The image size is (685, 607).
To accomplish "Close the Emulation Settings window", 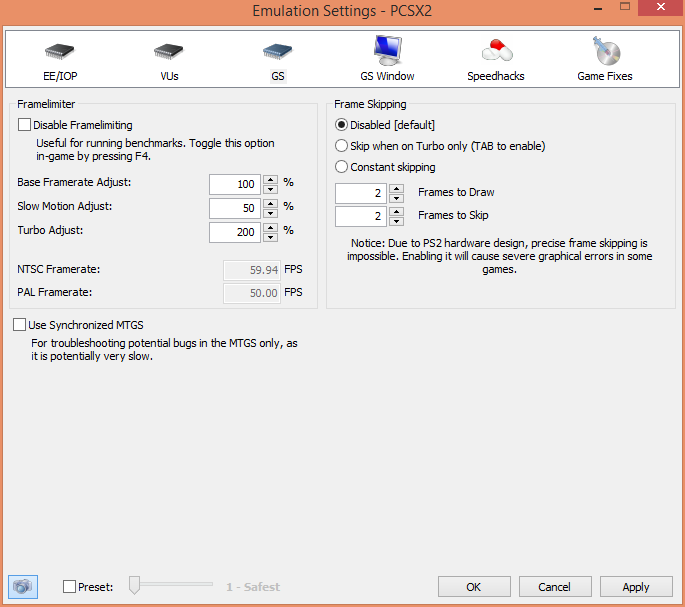I will 661,7.
